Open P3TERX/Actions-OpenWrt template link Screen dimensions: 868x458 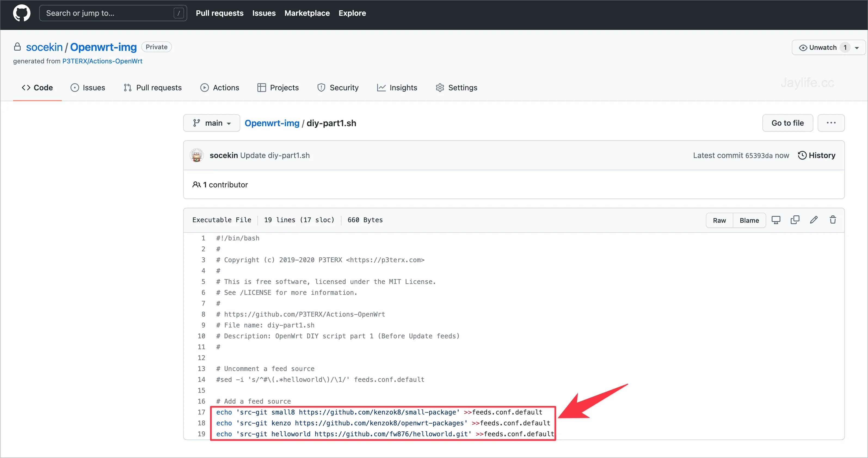(x=102, y=61)
